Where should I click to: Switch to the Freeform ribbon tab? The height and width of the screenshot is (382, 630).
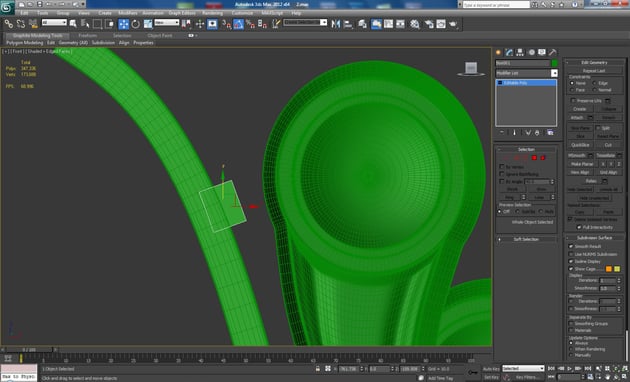88,36
